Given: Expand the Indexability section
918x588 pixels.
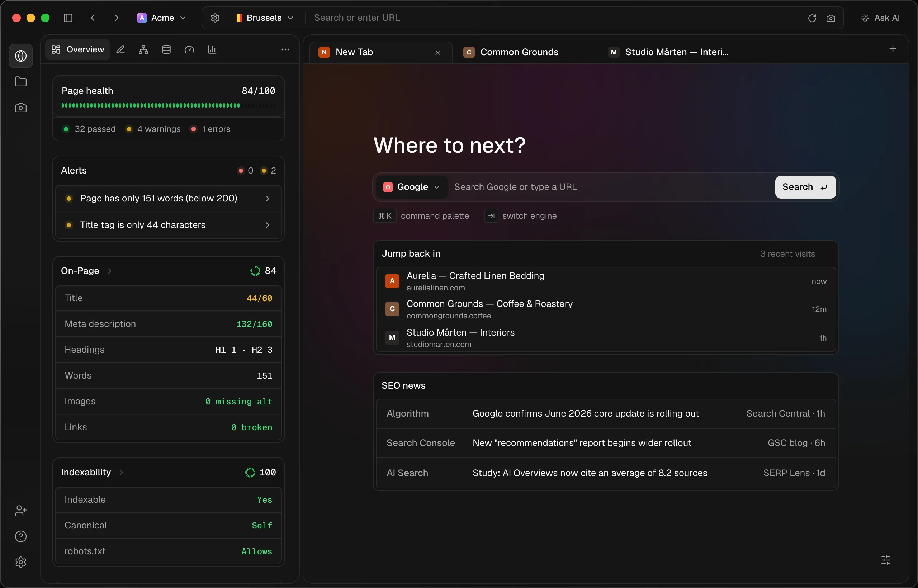Looking at the screenshot, I should tap(93, 472).
